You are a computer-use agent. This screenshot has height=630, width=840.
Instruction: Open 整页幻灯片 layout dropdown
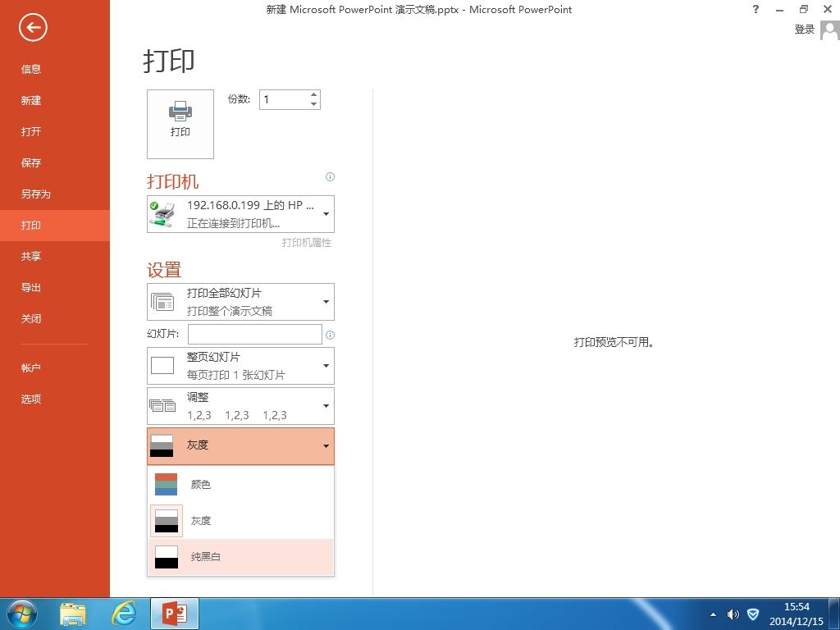click(x=240, y=366)
